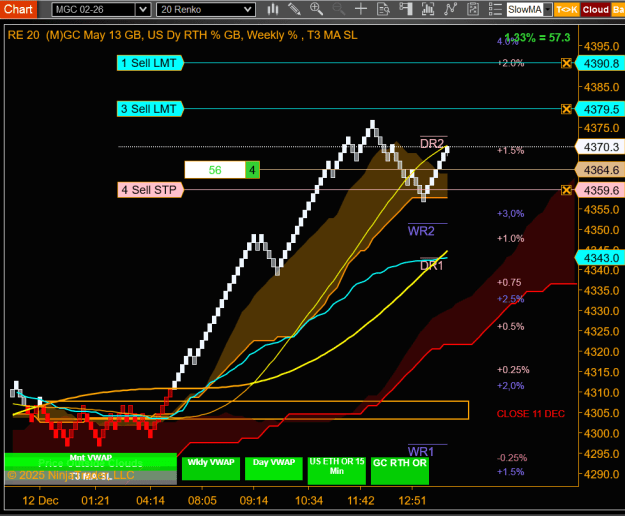625x516 pixels.
Task: Click the 4343.0 cyan price marker
Action: (x=601, y=258)
